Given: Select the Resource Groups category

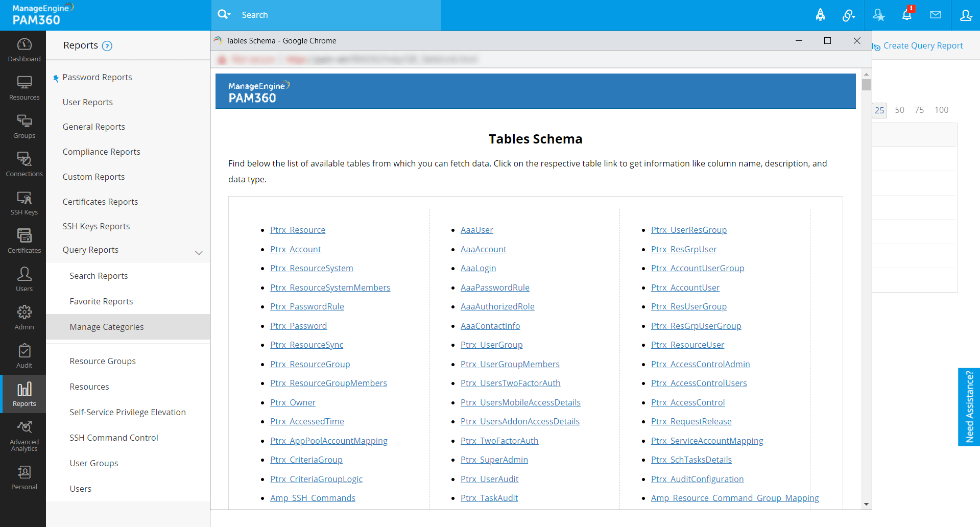Looking at the screenshot, I should tap(103, 361).
